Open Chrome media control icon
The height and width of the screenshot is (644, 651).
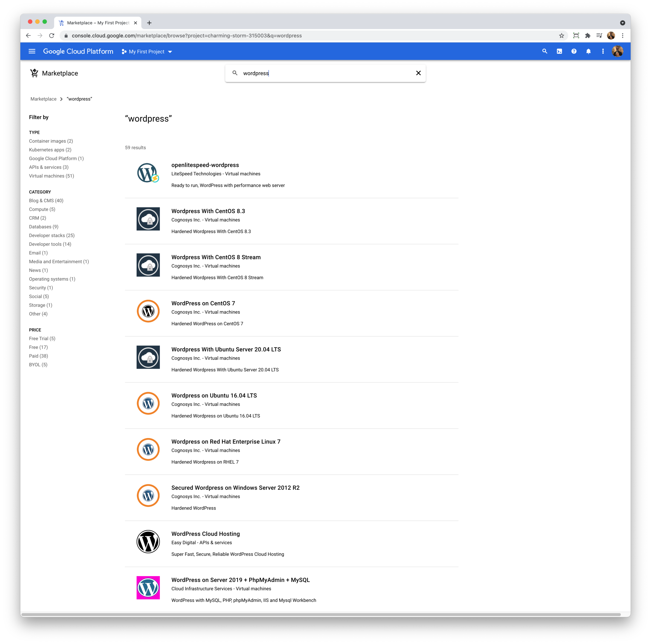coord(599,36)
